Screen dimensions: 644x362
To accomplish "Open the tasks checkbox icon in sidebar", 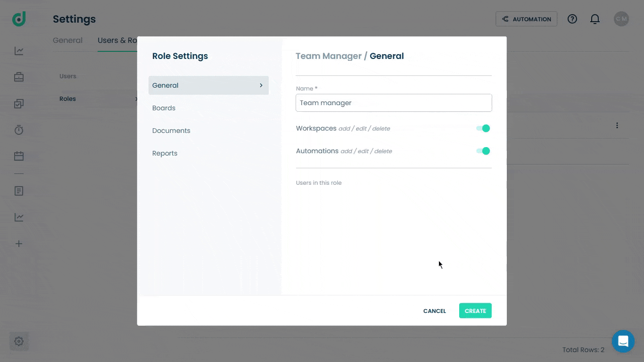I will tap(19, 104).
